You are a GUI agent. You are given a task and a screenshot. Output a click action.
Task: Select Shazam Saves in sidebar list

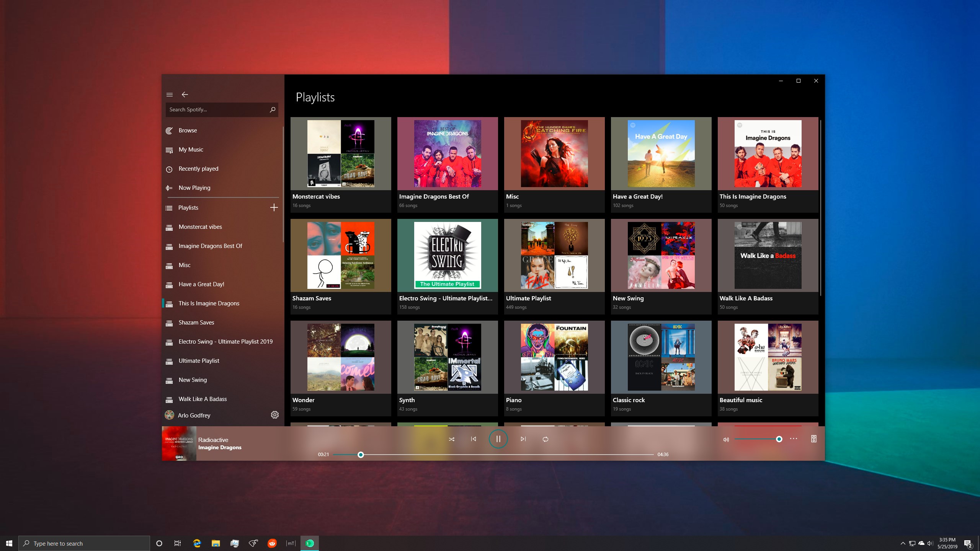tap(196, 323)
